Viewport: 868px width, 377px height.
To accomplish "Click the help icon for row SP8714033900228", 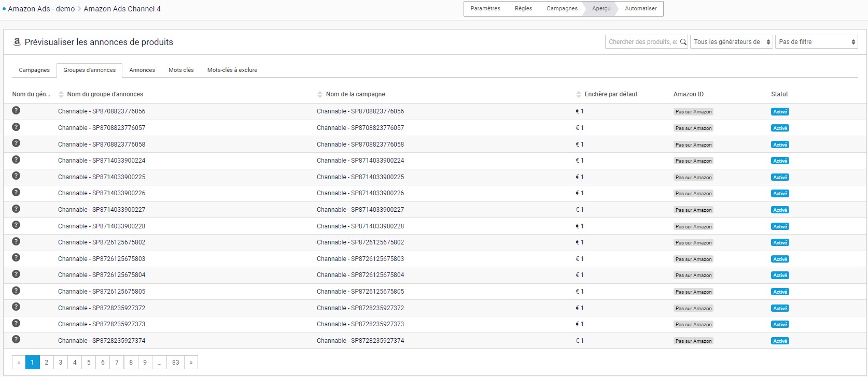I will pyautogui.click(x=16, y=225).
